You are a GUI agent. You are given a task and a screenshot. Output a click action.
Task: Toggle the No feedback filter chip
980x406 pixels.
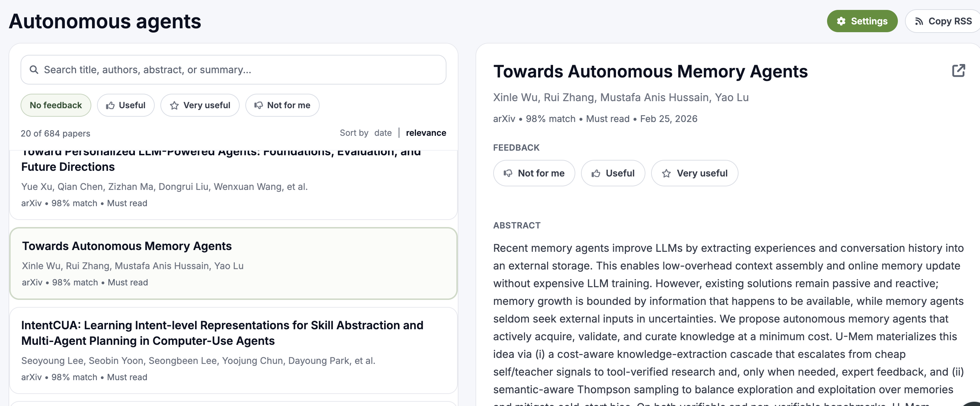[56, 105]
